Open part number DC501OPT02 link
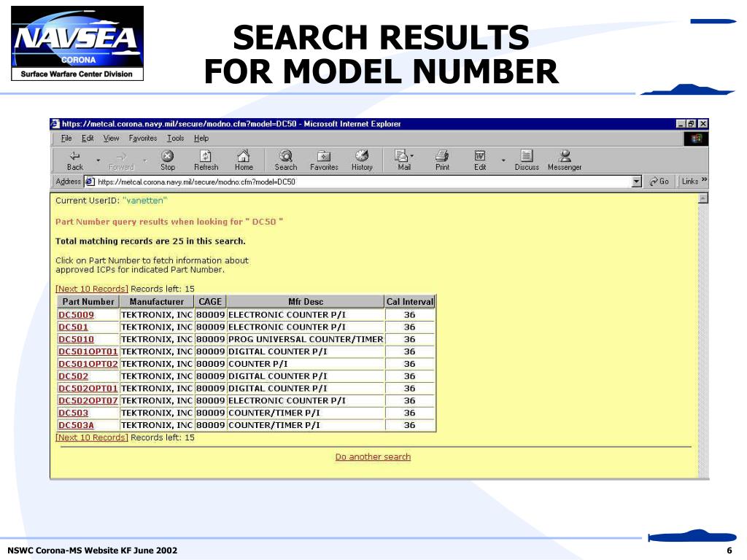747x560 pixels. pyautogui.click(x=88, y=364)
